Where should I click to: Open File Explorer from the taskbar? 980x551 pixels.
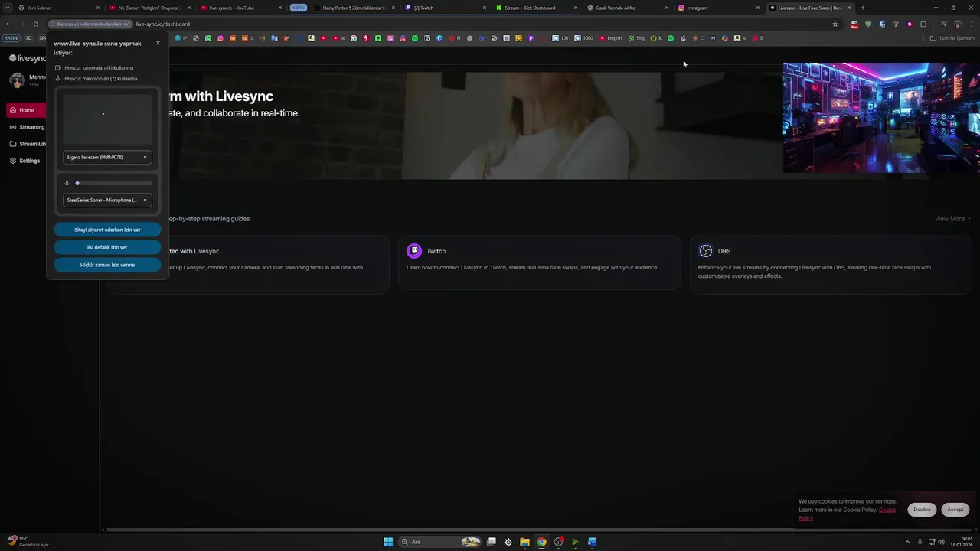pyautogui.click(x=524, y=542)
